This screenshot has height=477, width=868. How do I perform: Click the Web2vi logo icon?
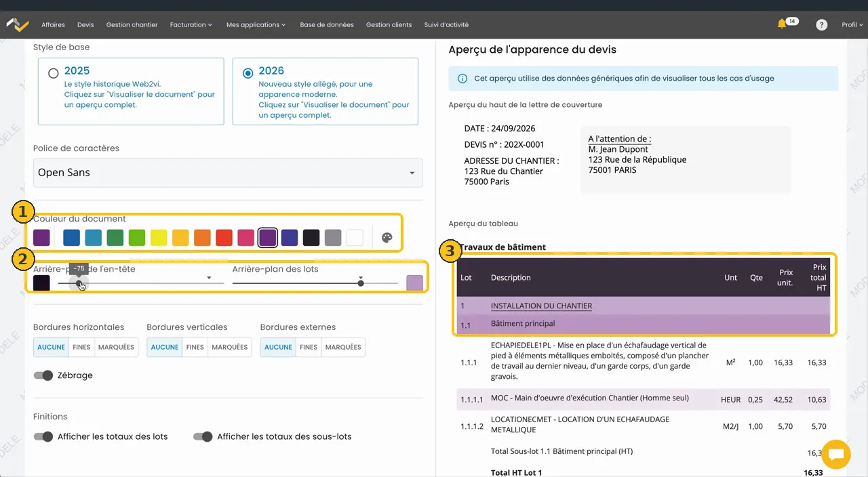(x=18, y=24)
